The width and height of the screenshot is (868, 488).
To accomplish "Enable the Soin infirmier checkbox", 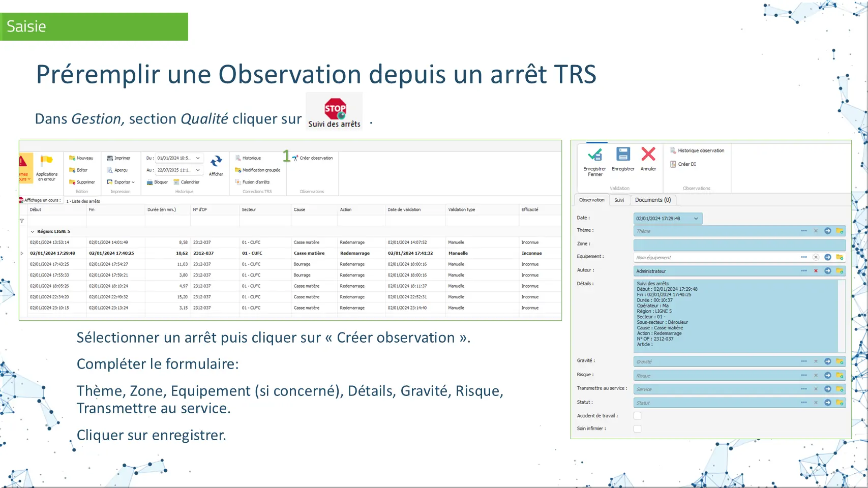I will tap(637, 429).
